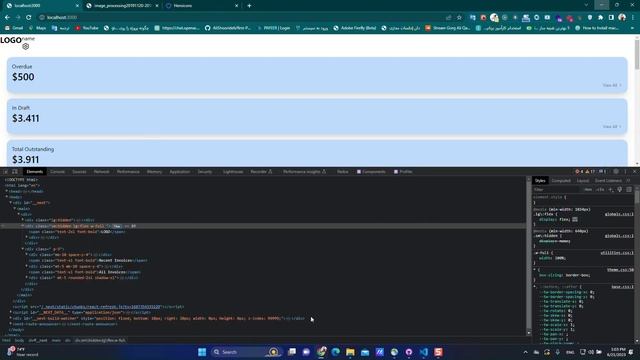Open the Application tab in DevTools
The height and width of the screenshot is (360, 640).
[x=180, y=172]
